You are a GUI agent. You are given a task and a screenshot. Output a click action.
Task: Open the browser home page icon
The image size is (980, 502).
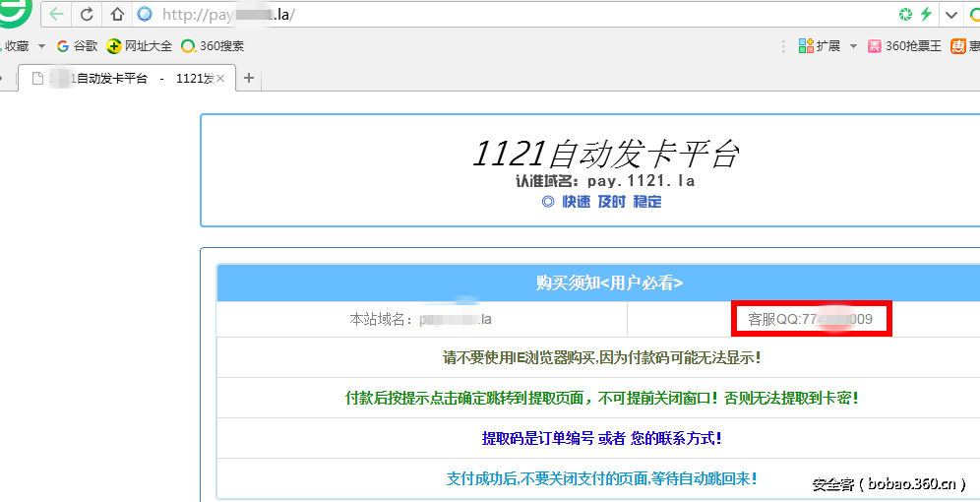pos(117,14)
